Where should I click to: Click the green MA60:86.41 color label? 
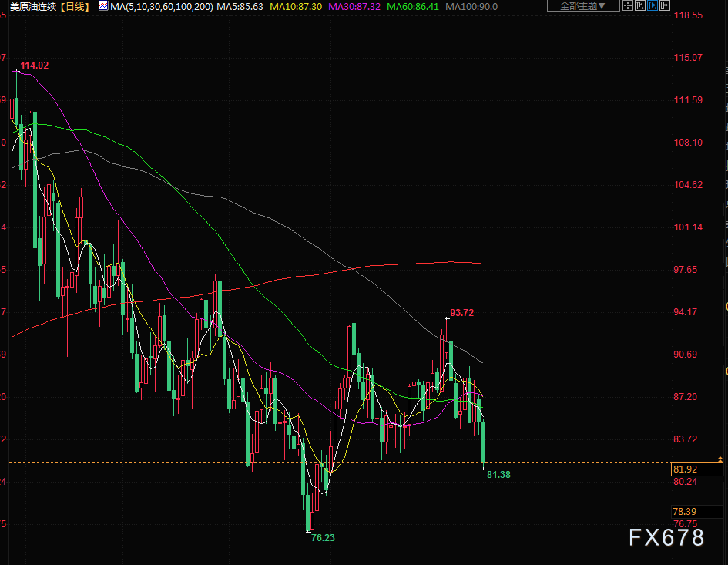[x=413, y=7]
